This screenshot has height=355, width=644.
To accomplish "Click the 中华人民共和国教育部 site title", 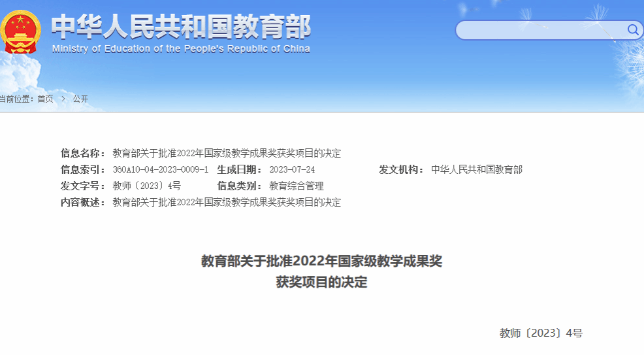I will pyautogui.click(x=181, y=26).
